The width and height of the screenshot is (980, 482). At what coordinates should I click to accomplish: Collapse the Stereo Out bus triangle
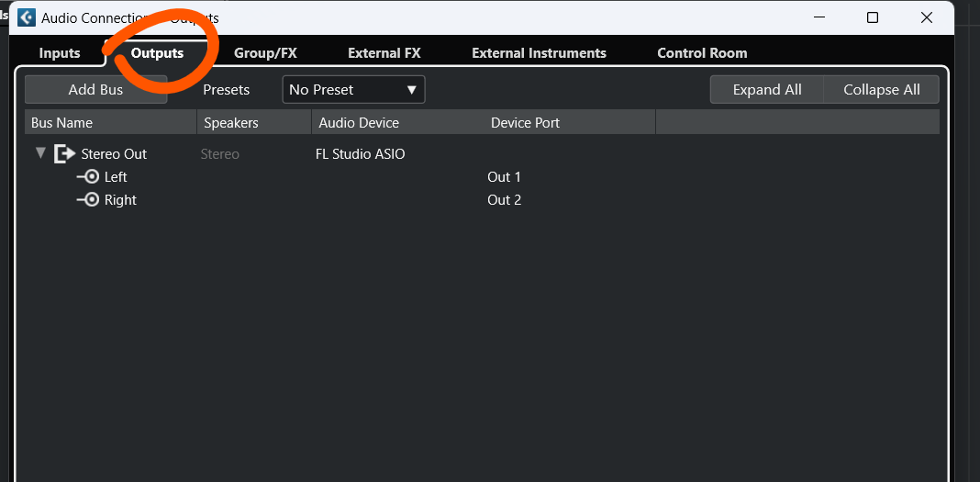tap(40, 153)
